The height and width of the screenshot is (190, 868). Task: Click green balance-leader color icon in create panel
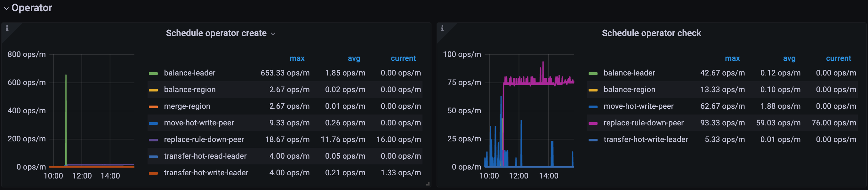click(153, 73)
